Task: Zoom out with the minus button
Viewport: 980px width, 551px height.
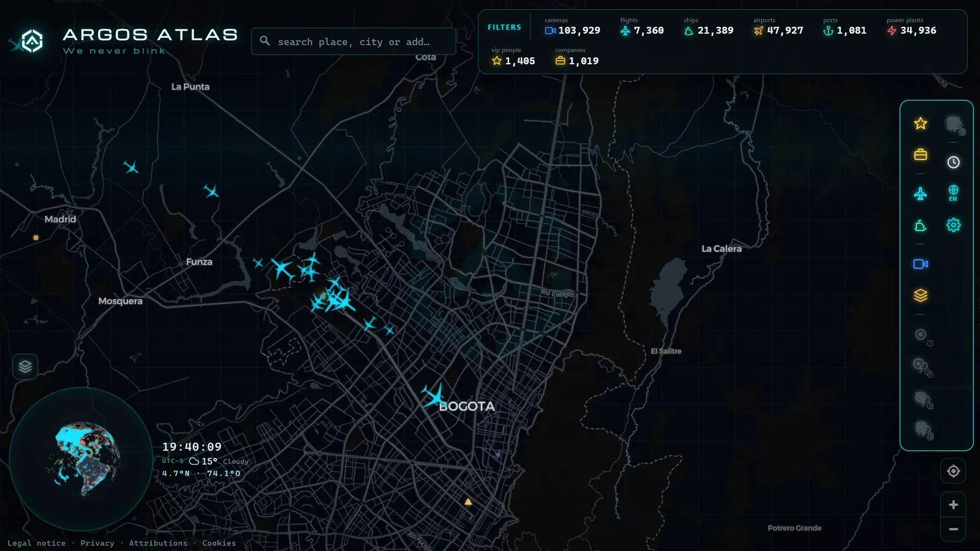Action: click(x=954, y=530)
